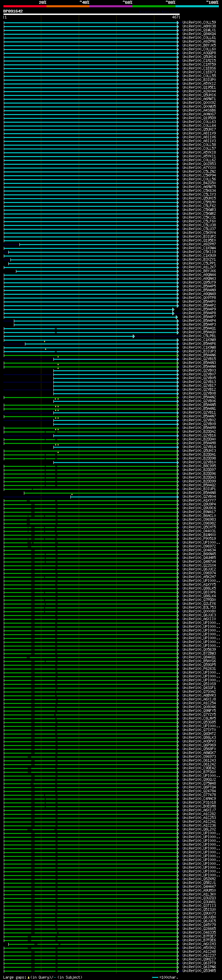
Task: Click the white query sequence ruler bar
Action: coord(91,15)
